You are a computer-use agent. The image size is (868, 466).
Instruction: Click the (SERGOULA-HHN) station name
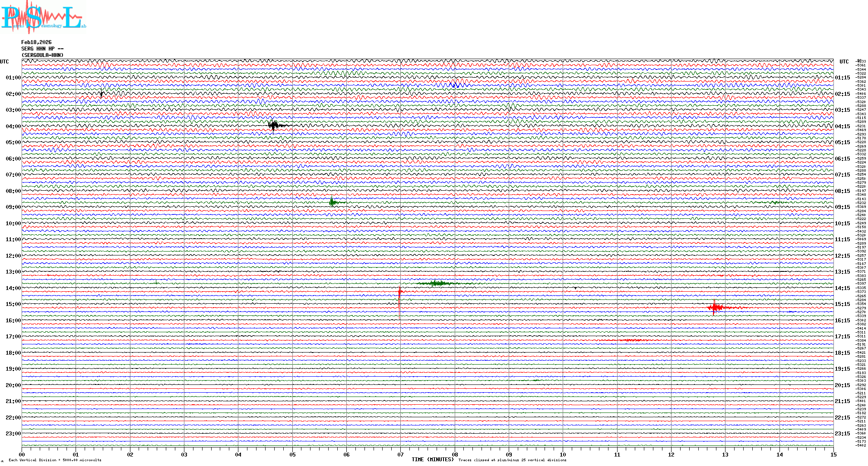pos(42,55)
